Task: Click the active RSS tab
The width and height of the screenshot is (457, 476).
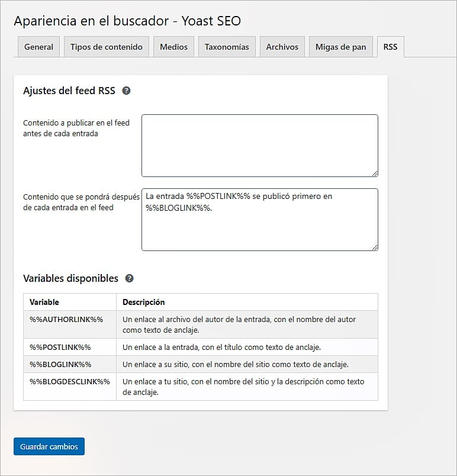Action: [390, 47]
